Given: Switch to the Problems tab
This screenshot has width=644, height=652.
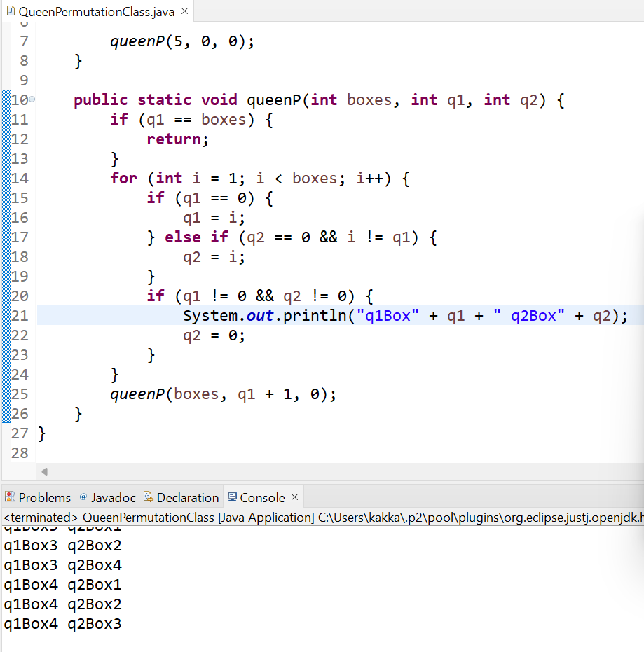Looking at the screenshot, I should click(x=44, y=498).
